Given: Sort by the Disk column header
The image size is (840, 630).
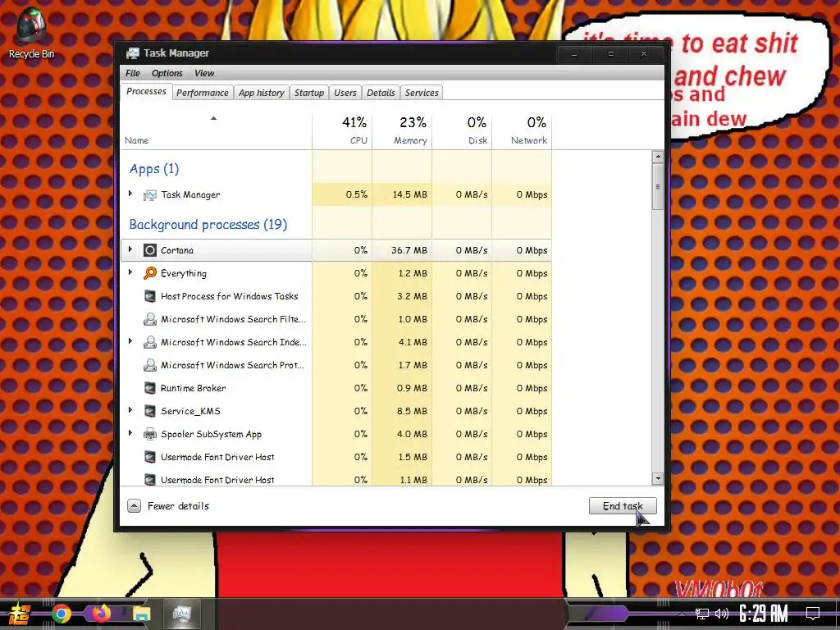Looking at the screenshot, I should (462, 131).
